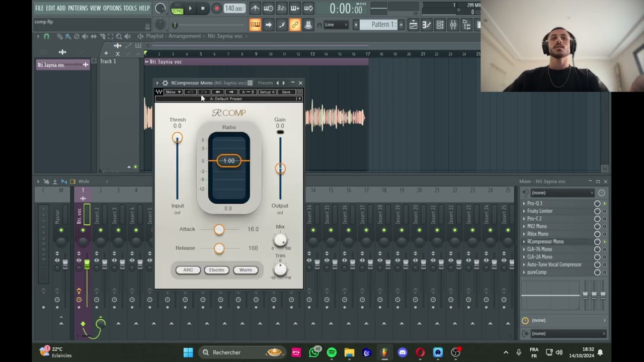The height and width of the screenshot is (362, 644).
Task: Open A: Default Preset dropdown
Action: tap(229, 99)
